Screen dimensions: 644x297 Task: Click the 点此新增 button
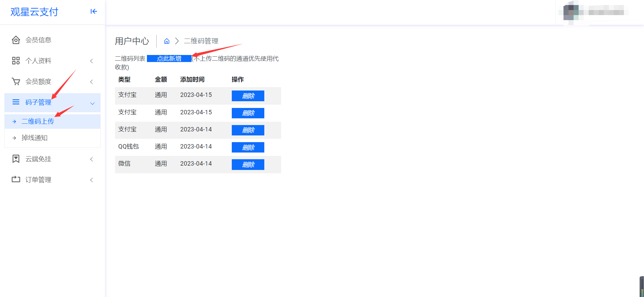point(169,59)
